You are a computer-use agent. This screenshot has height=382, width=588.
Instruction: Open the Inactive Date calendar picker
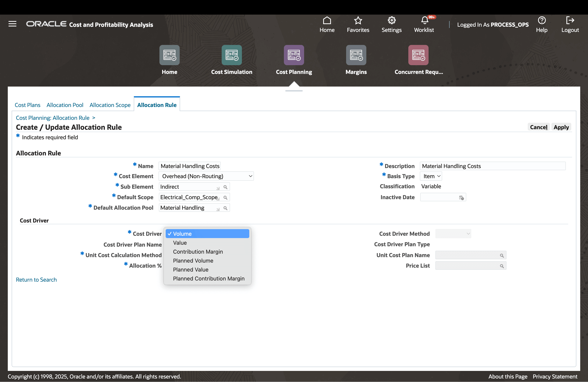[x=461, y=198]
